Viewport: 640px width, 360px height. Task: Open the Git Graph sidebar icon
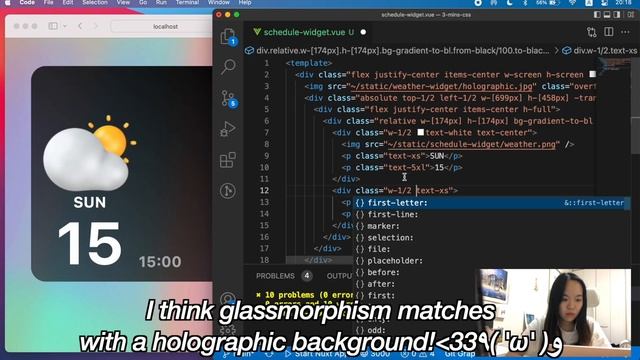point(228,190)
